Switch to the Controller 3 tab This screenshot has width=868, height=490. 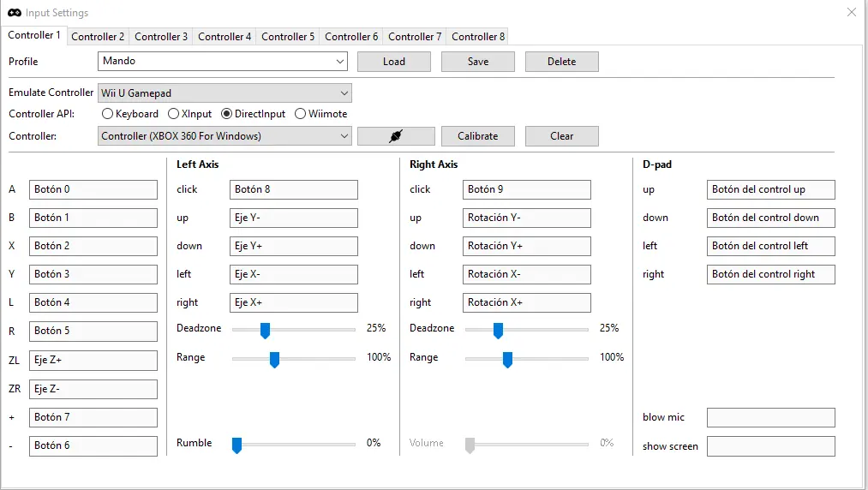161,37
